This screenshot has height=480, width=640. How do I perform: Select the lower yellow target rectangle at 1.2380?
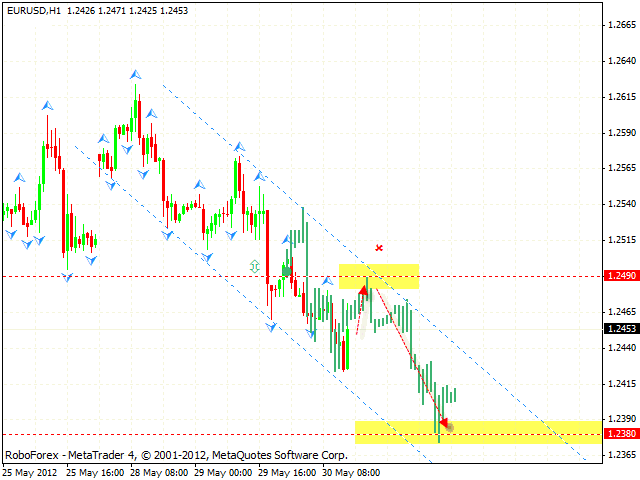point(478,432)
